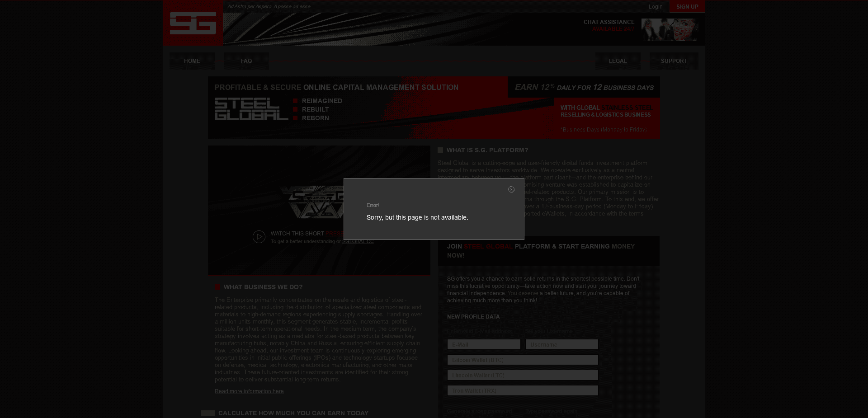
Task: Open the LEGAL section
Action: click(618, 61)
